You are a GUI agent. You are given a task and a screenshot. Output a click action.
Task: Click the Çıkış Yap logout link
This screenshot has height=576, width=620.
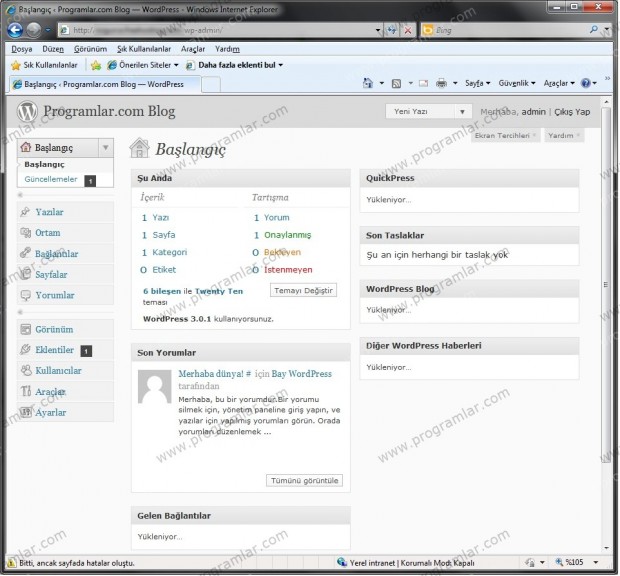[x=572, y=112]
